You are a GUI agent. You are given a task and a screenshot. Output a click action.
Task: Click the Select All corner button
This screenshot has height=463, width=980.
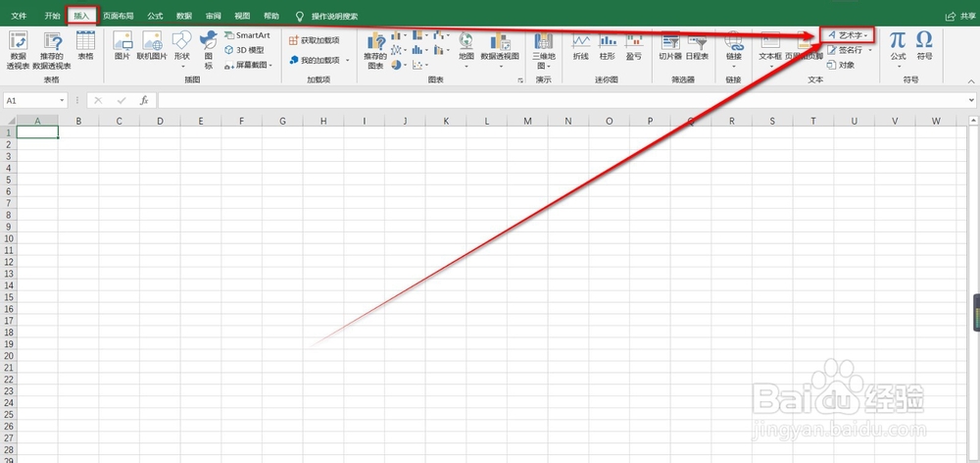(x=8, y=121)
